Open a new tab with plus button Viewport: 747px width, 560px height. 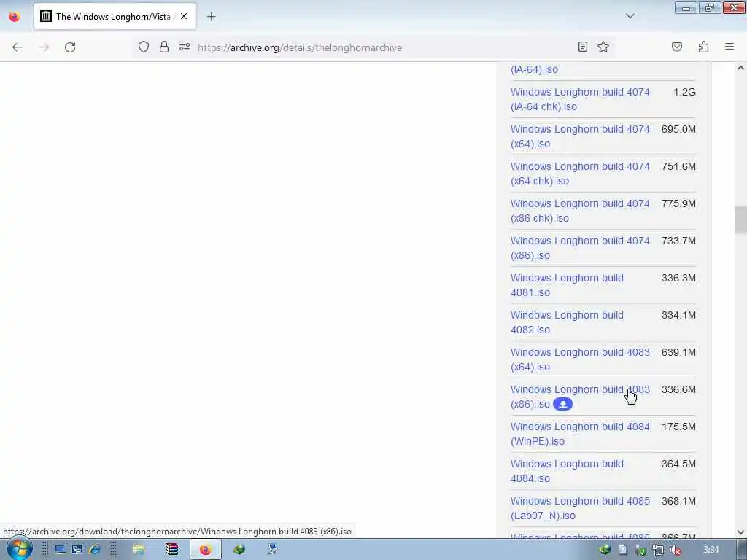tap(211, 17)
